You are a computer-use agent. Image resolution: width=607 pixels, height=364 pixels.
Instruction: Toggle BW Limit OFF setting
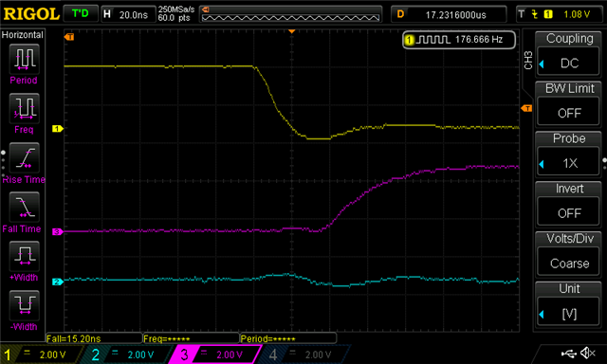click(569, 113)
